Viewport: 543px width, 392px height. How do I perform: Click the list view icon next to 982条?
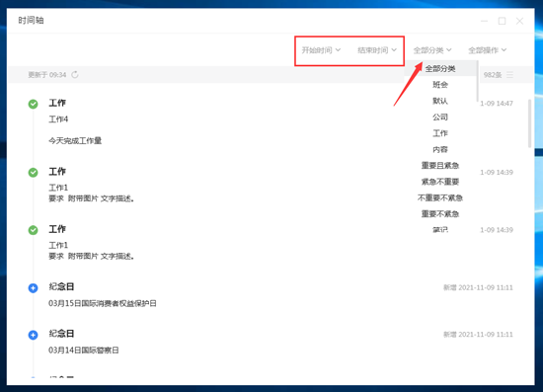click(509, 75)
